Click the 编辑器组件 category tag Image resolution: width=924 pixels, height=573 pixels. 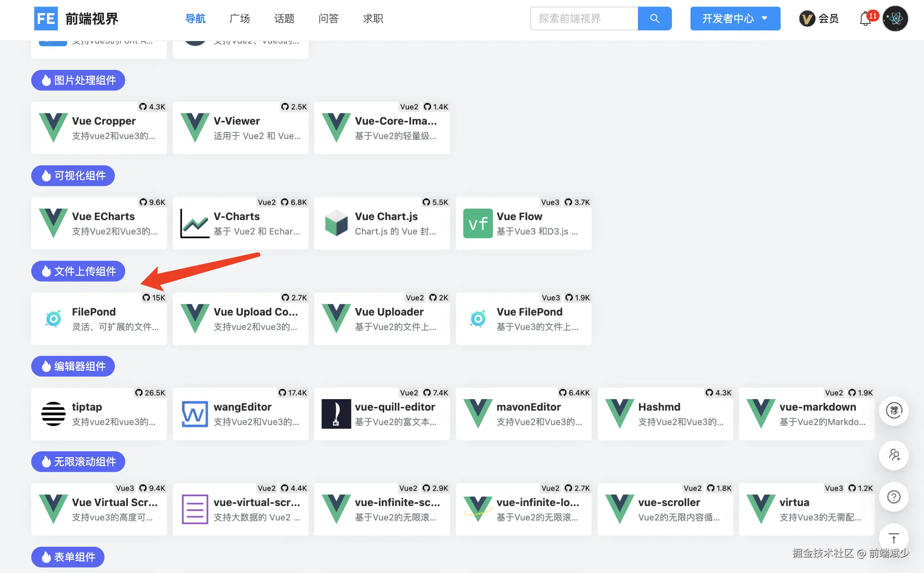coord(73,366)
